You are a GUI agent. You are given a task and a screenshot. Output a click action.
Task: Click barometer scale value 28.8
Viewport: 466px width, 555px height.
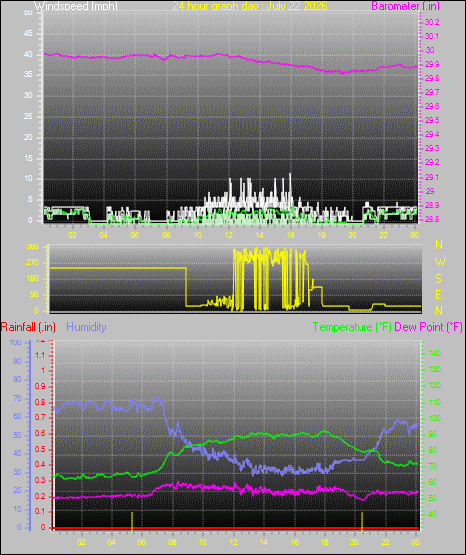[x=432, y=219]
